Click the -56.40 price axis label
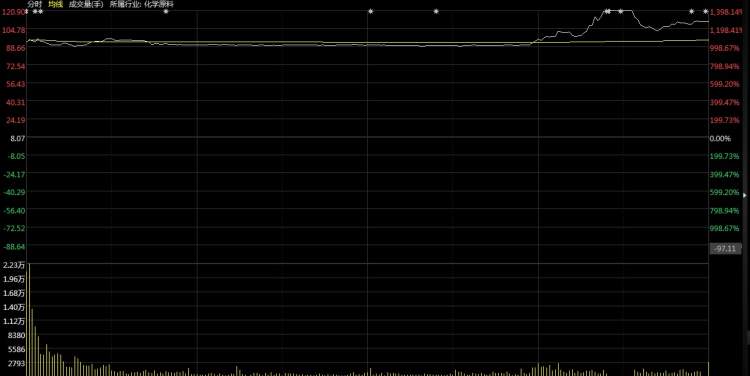The width and height of the screenshot is (750, 376). [x=14, y=210]
